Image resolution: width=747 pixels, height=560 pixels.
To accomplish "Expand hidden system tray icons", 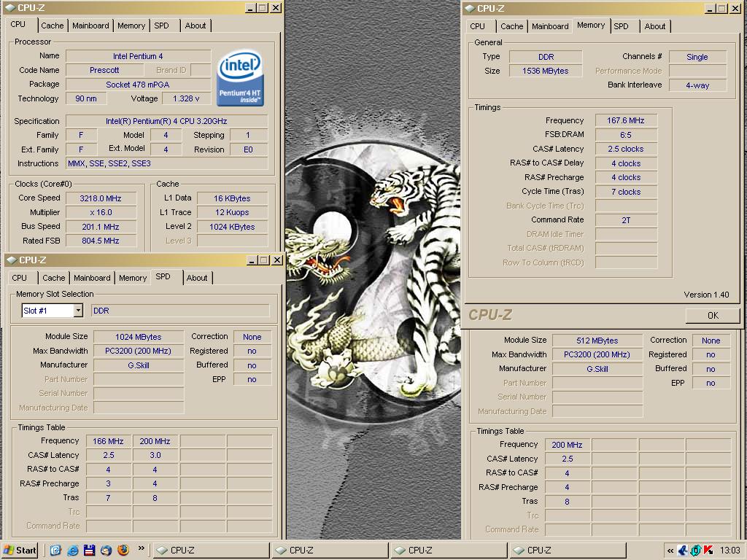I will point(670,551).
